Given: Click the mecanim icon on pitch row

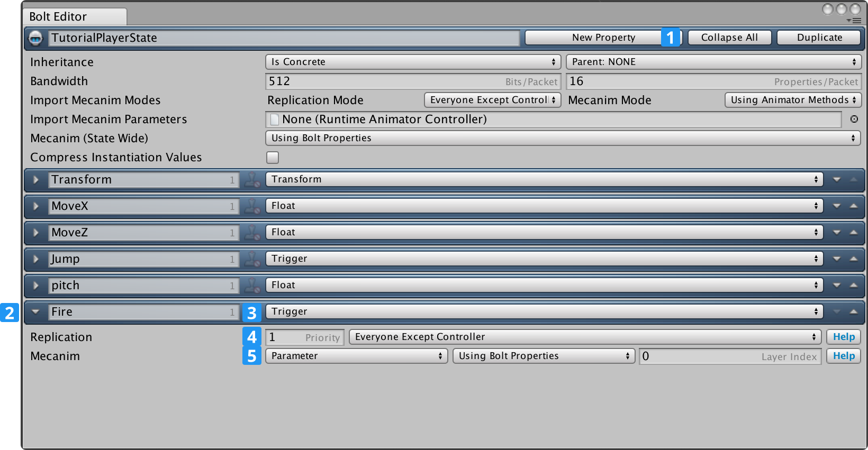Looking at the screenshot, I should 252,286.
